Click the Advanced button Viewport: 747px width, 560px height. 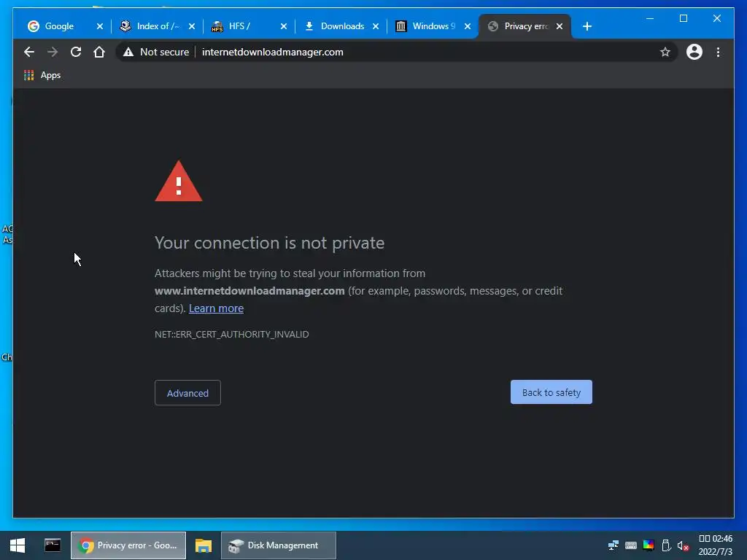187,393
